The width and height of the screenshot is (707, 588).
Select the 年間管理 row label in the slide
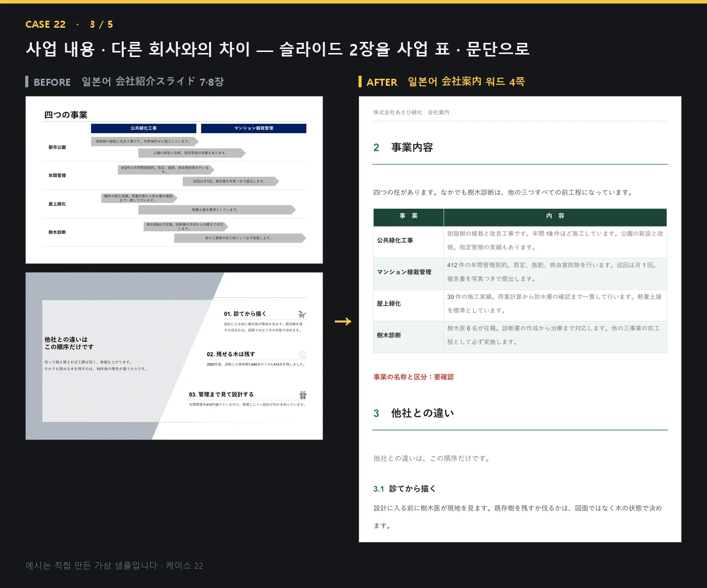pos(57,176)
